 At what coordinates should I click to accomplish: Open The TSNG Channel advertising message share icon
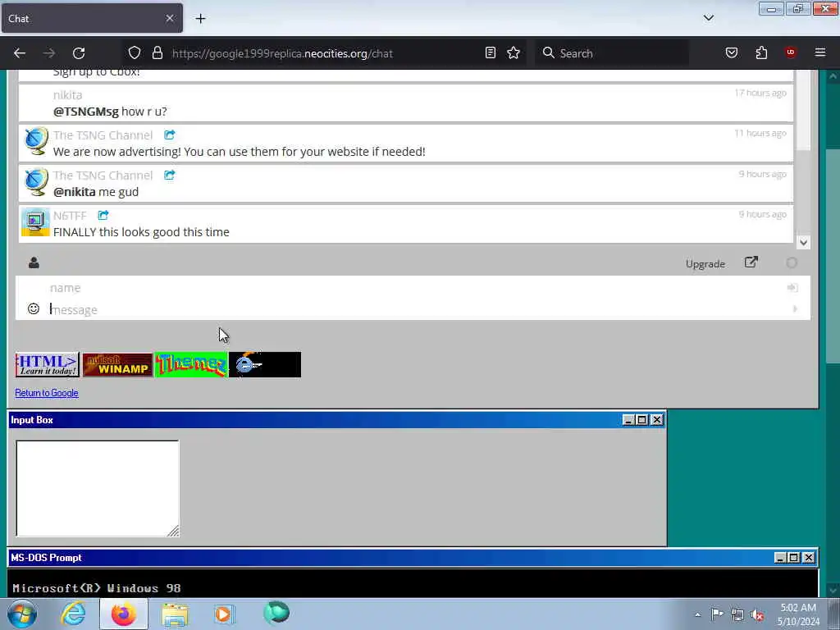pyautogui.click(x=169, y=135)
